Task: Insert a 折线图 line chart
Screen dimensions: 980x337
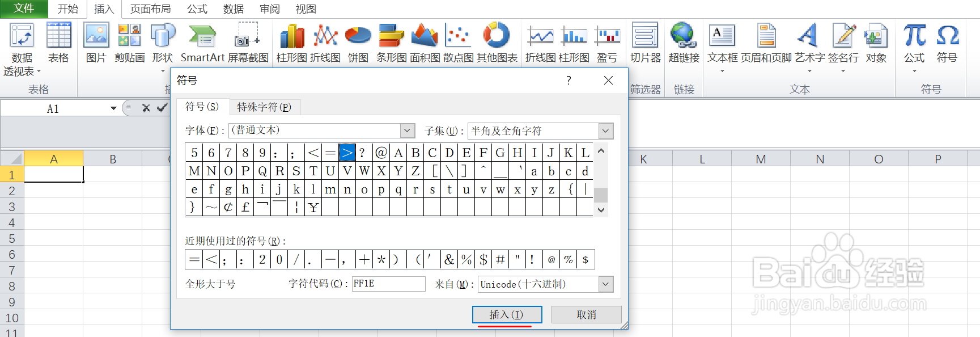Action: (325, 43)
